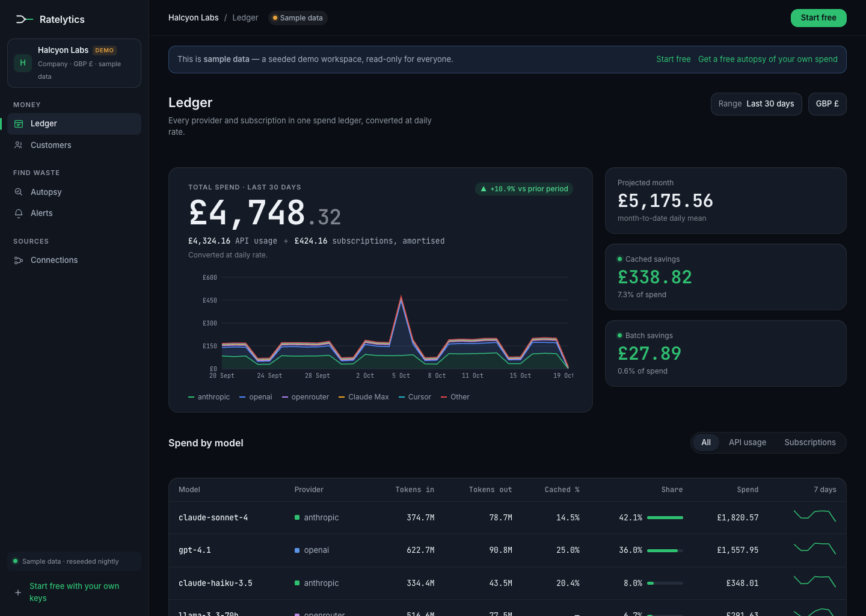Image resolution: width=866 pixels, height=616 pixels.
Task: Sort by Cached % column header
Action: tap(562, 490)
